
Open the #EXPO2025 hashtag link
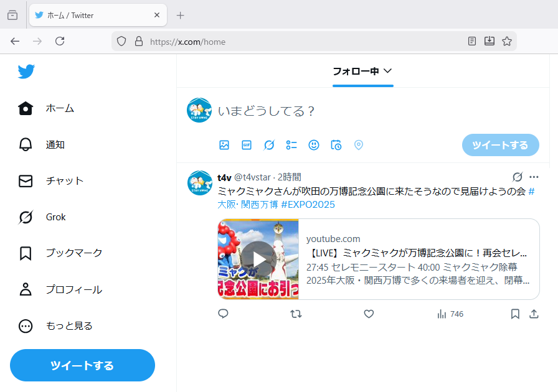tap(308, 205)
